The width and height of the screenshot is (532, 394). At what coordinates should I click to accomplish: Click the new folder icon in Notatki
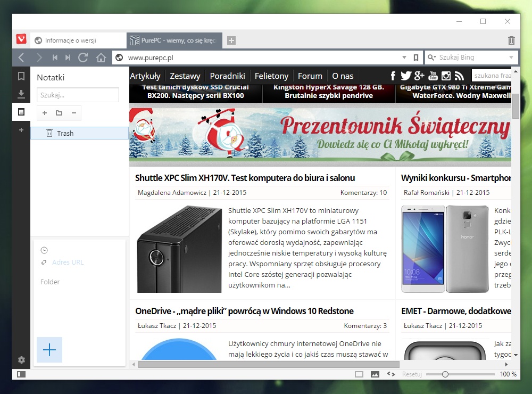point(59,113)
